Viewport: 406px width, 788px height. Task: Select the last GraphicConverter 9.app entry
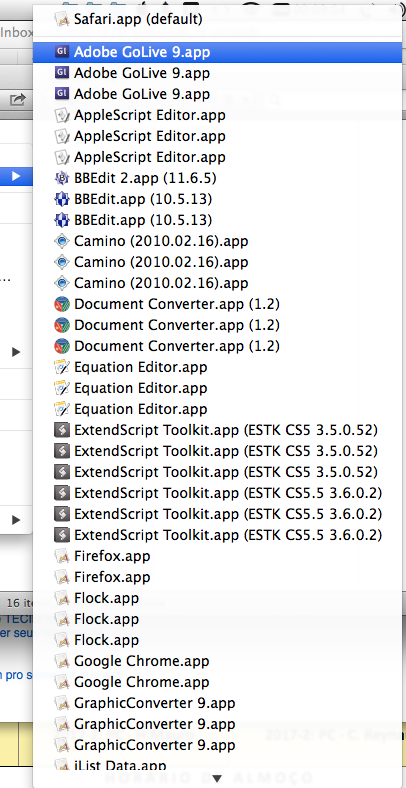tap(218, 745)
